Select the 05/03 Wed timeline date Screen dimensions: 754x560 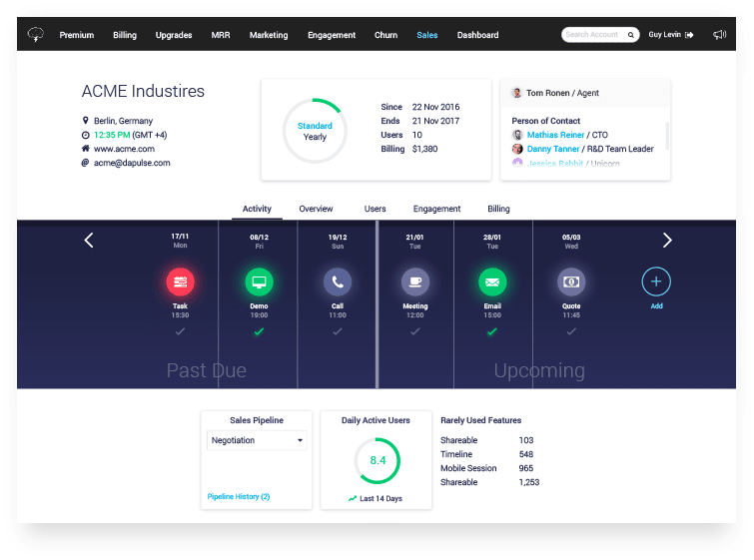(571, 242)
